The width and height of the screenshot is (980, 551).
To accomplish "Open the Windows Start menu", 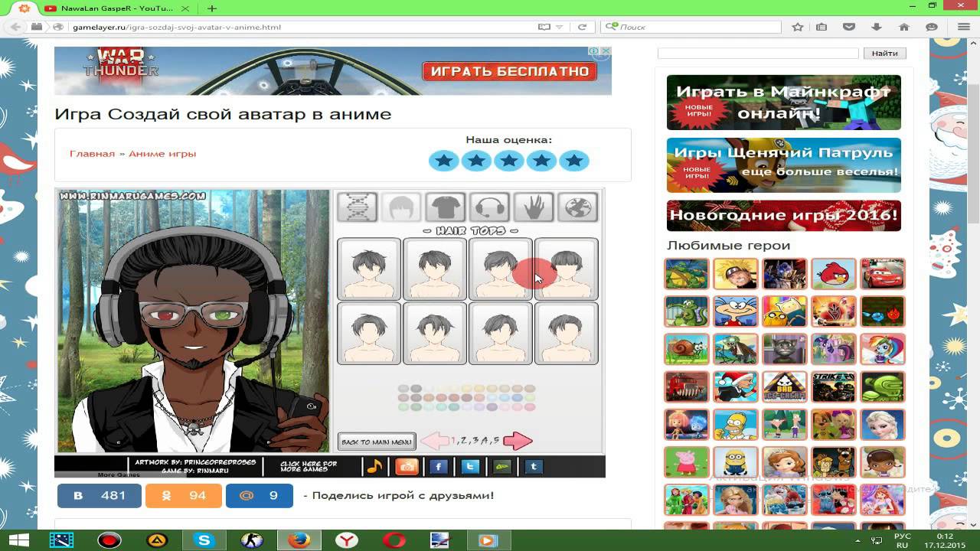I will 18,540.
